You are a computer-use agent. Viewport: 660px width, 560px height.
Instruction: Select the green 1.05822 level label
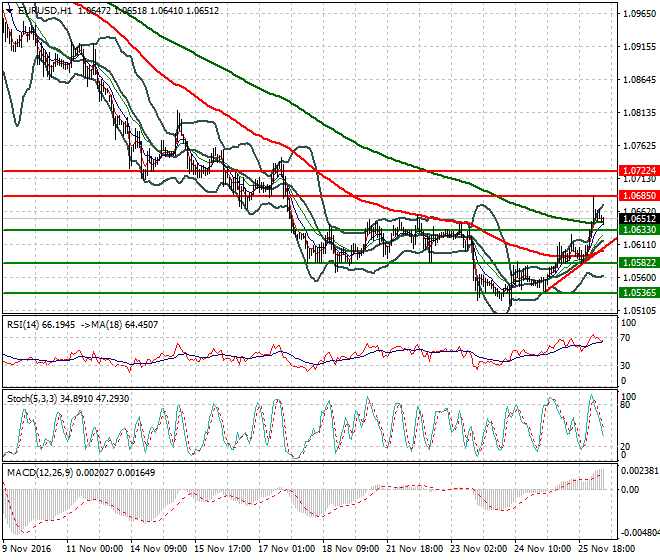point(639,262)
